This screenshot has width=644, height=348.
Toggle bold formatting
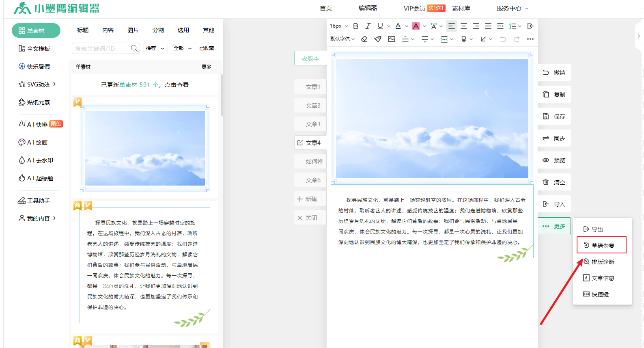click(355, 26)
